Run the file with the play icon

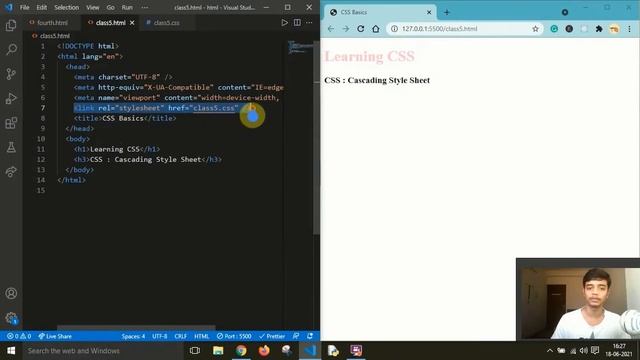coord(284,23)
